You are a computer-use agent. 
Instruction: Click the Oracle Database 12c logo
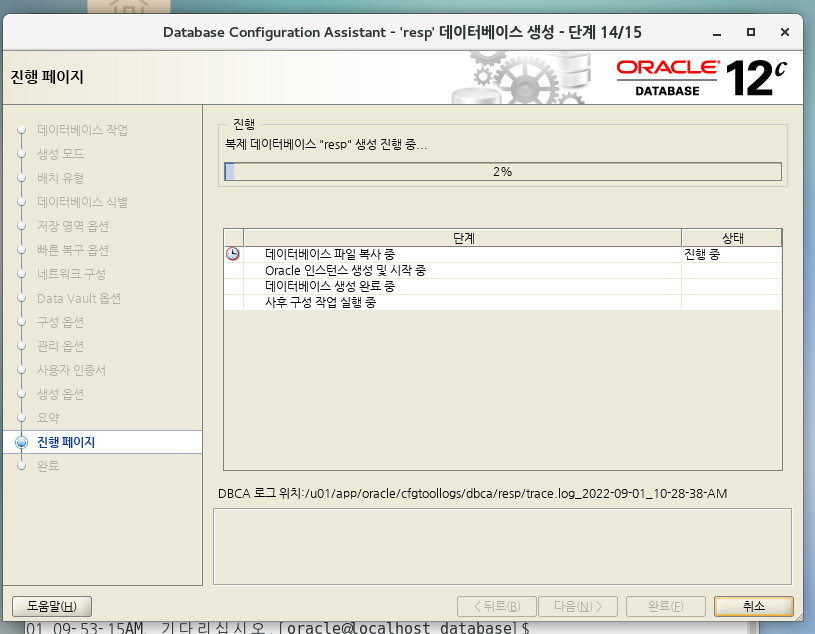tap(702, 78)
